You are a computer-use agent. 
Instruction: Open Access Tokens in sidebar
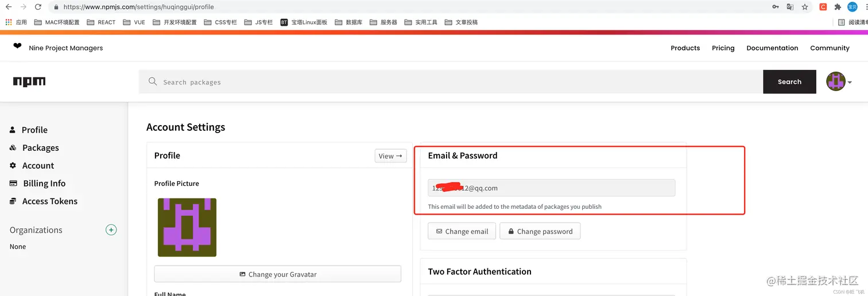[44, 201]
